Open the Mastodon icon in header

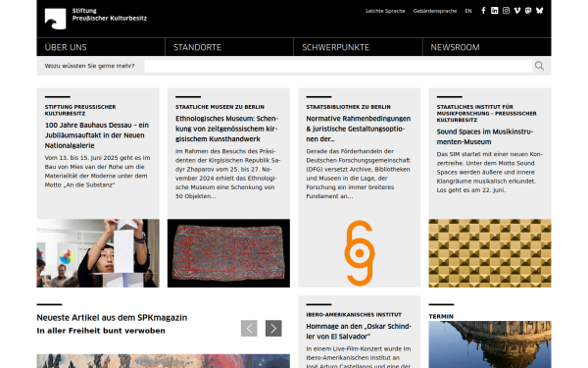click(528, 11)
